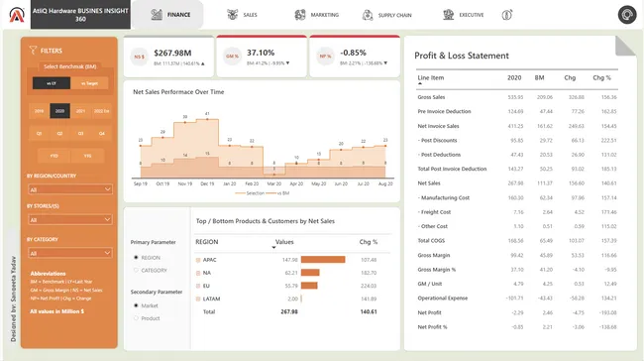
Task: Click the EU orange data bar
Action: coord(309,286)
